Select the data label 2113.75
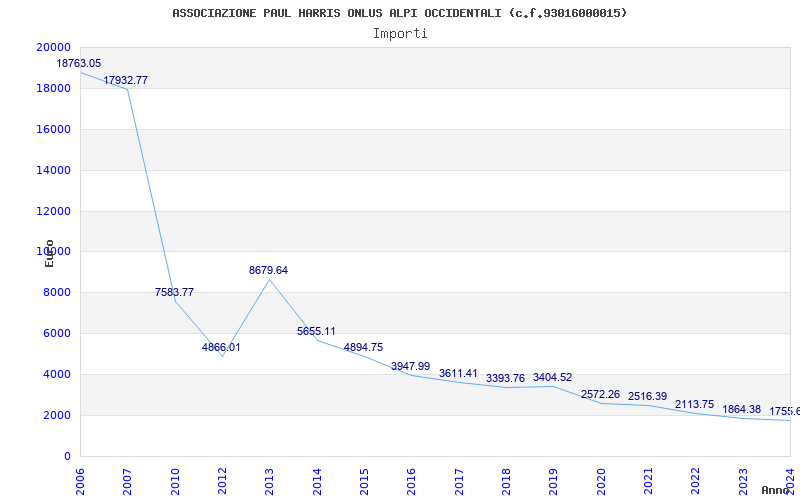 tap(694, 404)
